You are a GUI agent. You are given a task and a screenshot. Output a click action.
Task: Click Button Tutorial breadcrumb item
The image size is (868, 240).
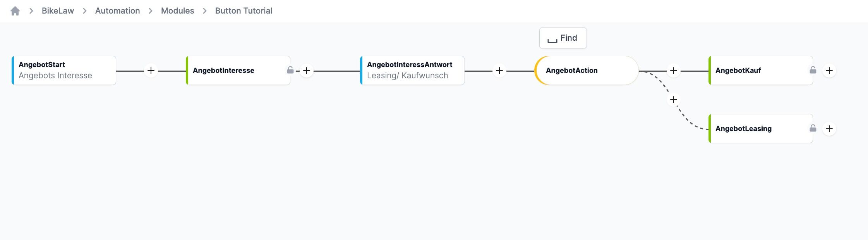[x=244, y=11]
